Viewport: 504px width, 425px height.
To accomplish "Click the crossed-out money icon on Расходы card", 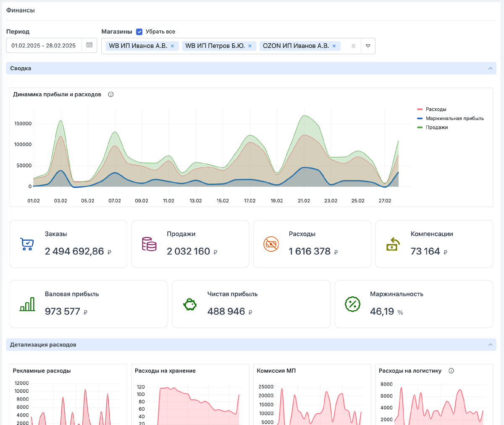I will [x=271, y=244].
